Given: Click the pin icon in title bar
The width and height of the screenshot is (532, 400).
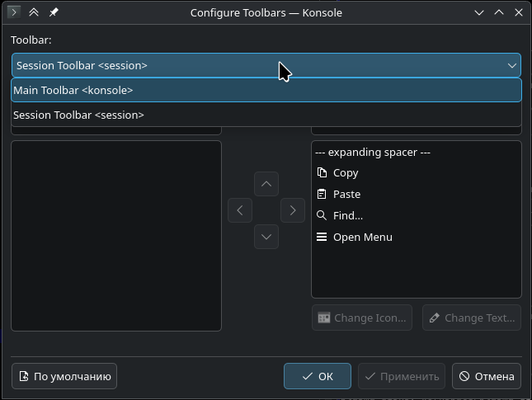Looking at the screenshot, I should (x=54, y=12).
